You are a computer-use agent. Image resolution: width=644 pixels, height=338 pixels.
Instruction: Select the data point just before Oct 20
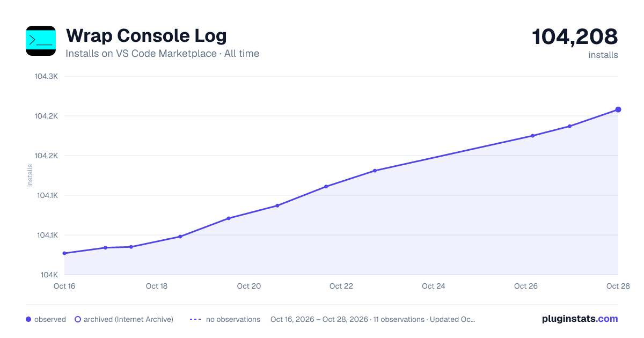pos(229,218)
